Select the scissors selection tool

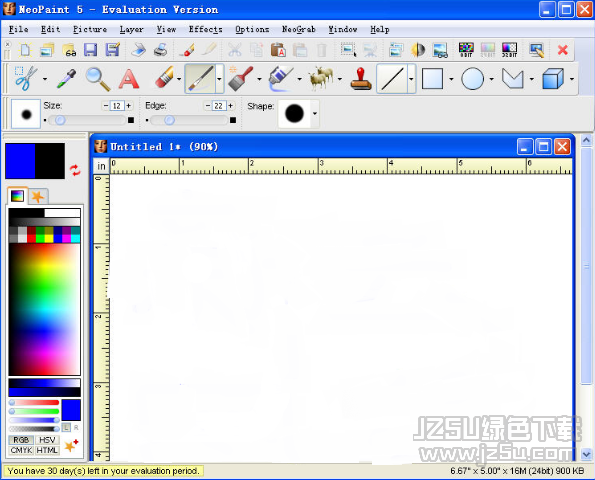pos(25,79)
